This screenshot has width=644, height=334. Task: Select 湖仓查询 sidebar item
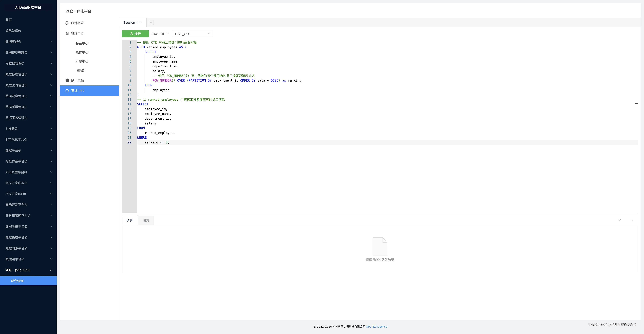(x=28, y=281)
